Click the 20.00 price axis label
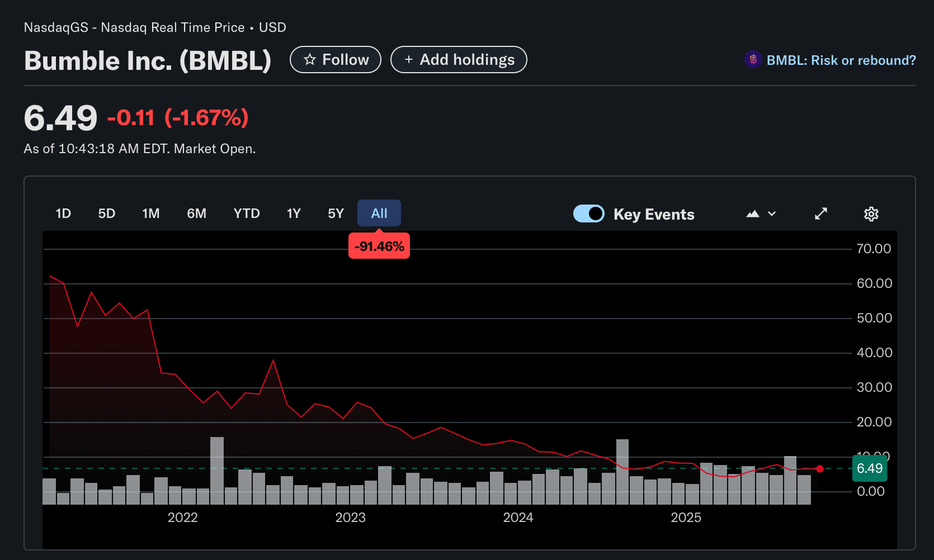The width and height of the screenshot is (934, 560). pyautogui.click(x=874, y=422)
